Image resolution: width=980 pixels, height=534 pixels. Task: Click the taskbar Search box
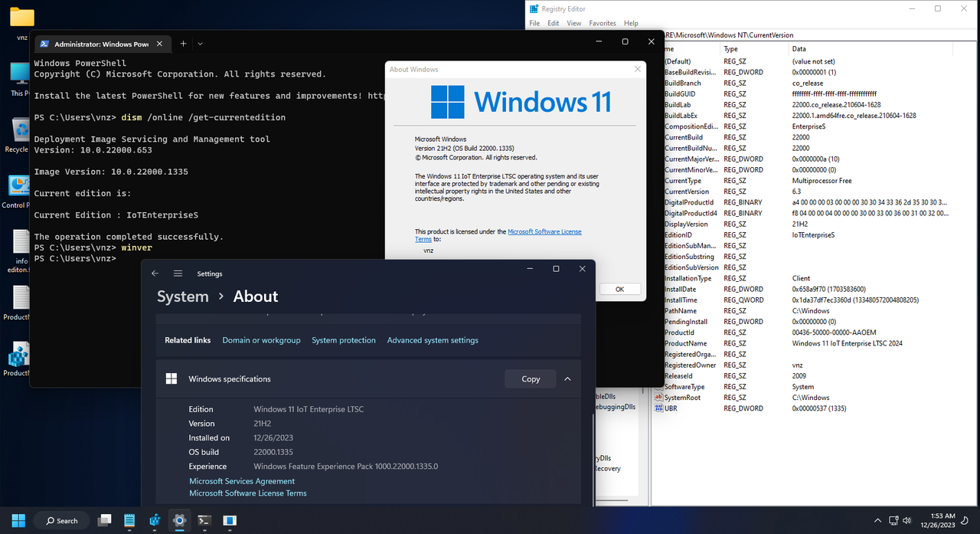click(x=61, y=520)
